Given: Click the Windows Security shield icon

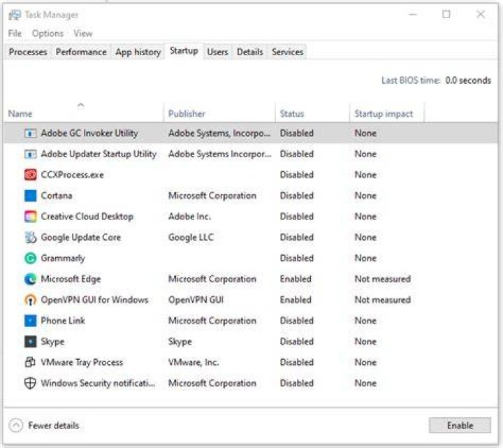Looking at the screenshot, I should pos(30,383).
